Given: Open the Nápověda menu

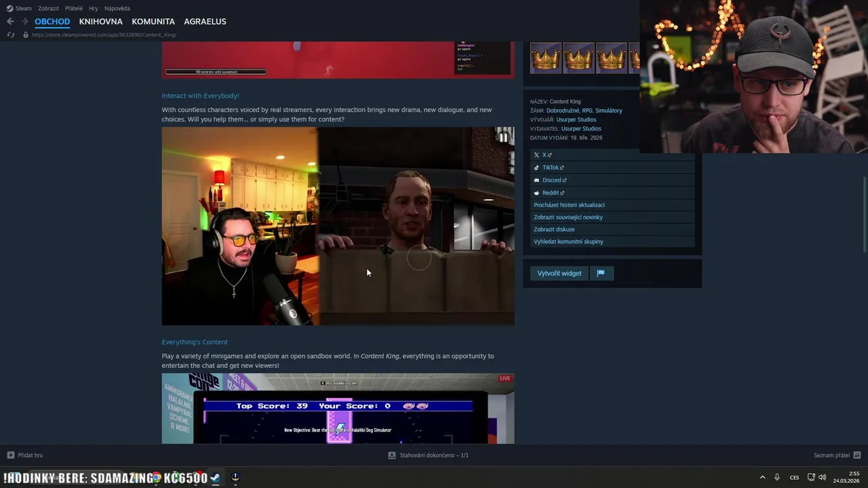Looking at the screenshot, I should (x=117, y=8).
